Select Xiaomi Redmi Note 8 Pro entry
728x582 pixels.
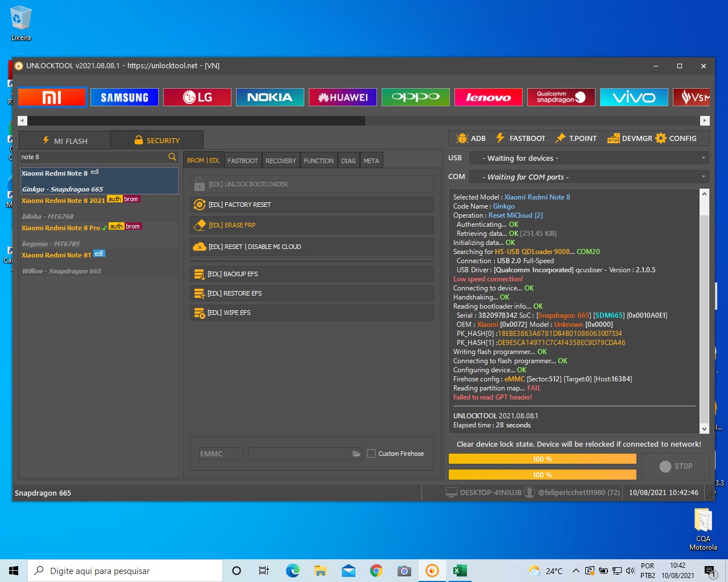click(100, 235)
